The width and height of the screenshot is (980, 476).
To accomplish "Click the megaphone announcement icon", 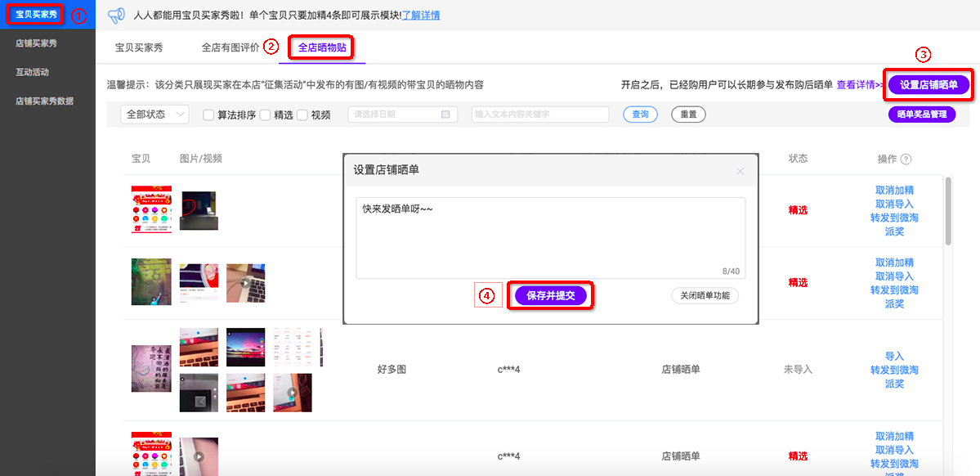I will coord(116,15).
